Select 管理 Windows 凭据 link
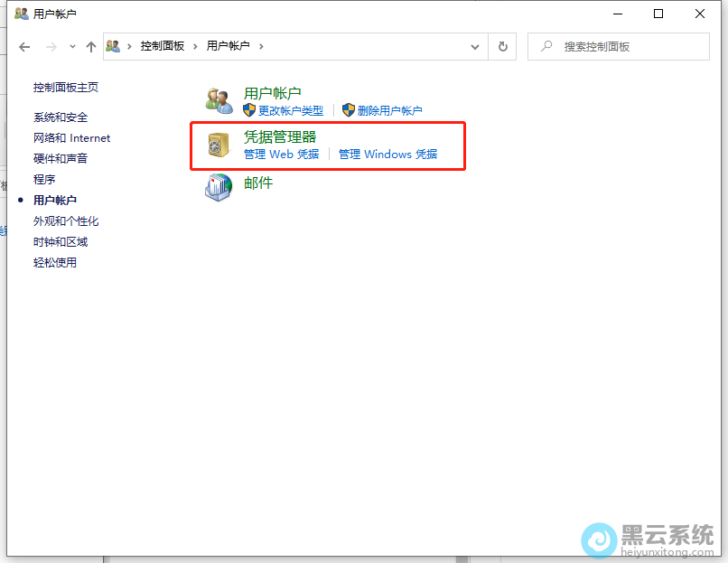Image resolution: width=728 pixels, height=563 pixels. (x=387, y=155)
